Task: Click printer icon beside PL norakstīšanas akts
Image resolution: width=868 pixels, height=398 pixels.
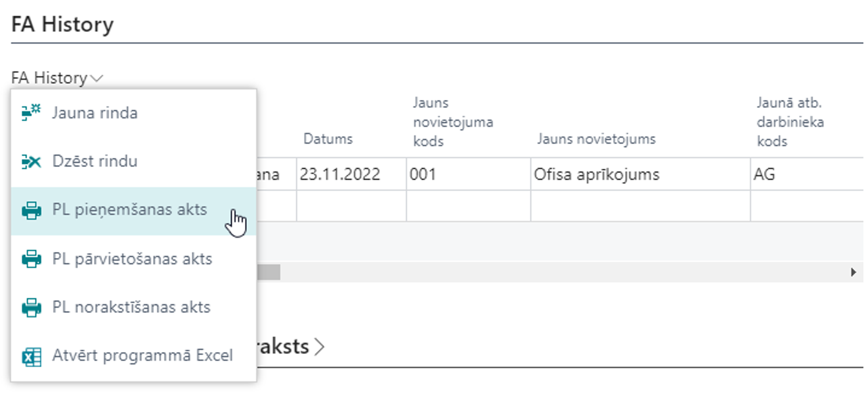Action: [x=31, y=307]
